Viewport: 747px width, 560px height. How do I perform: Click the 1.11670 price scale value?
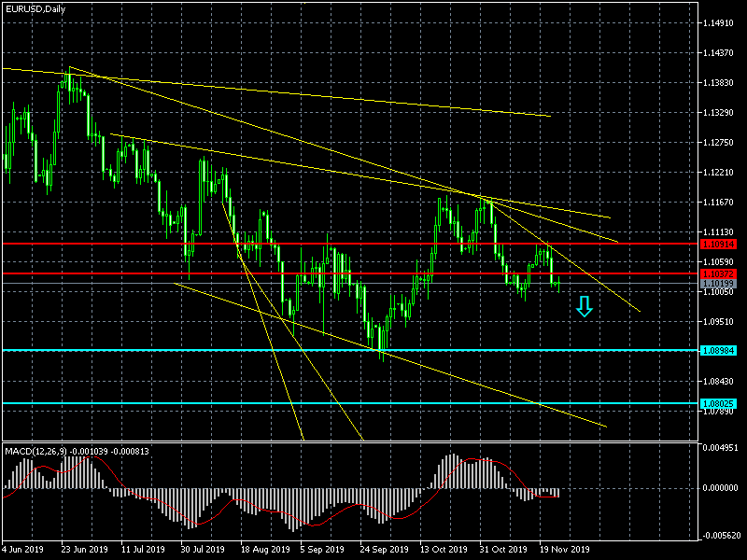(x=718, y=203)
